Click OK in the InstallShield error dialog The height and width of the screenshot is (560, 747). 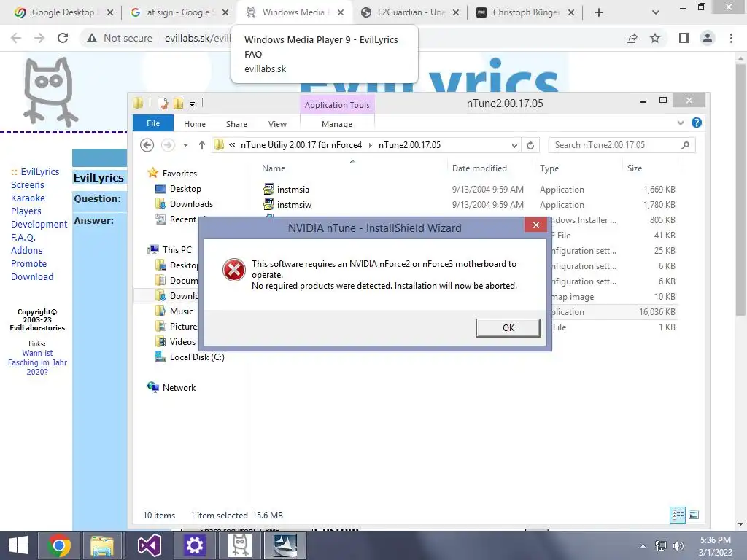508,327
